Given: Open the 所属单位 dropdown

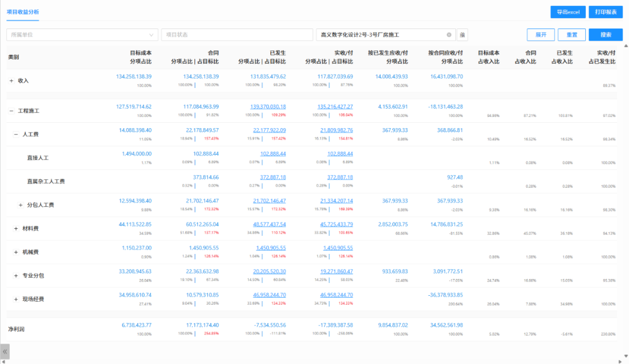Looking at the screenshot, I should 82,35.
